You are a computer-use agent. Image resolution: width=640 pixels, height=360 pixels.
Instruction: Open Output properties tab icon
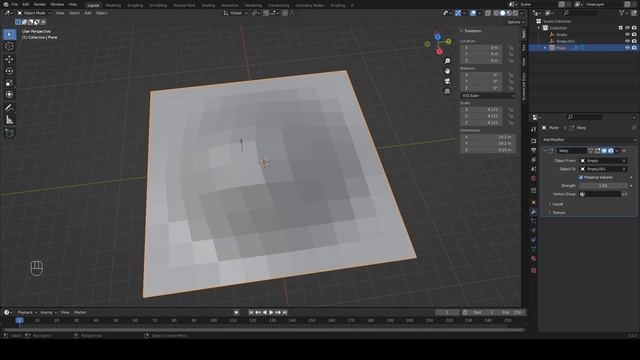533,151
